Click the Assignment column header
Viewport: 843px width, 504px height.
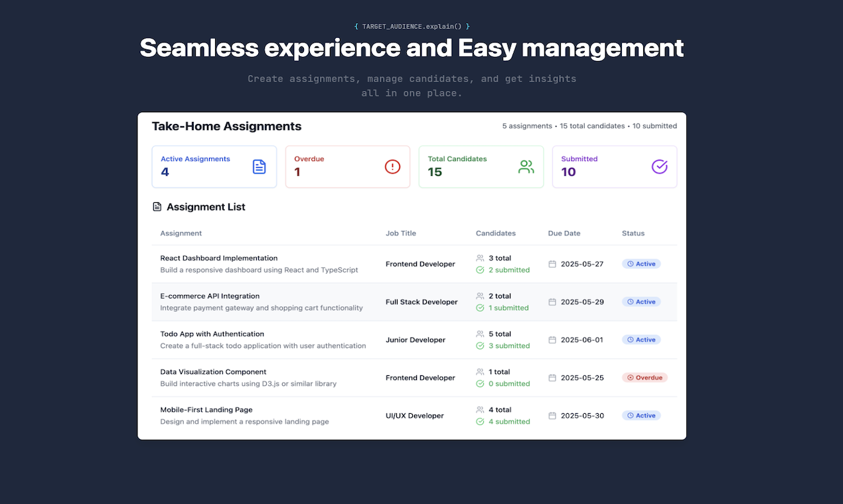pyautogui.click(x=181, y=233)
